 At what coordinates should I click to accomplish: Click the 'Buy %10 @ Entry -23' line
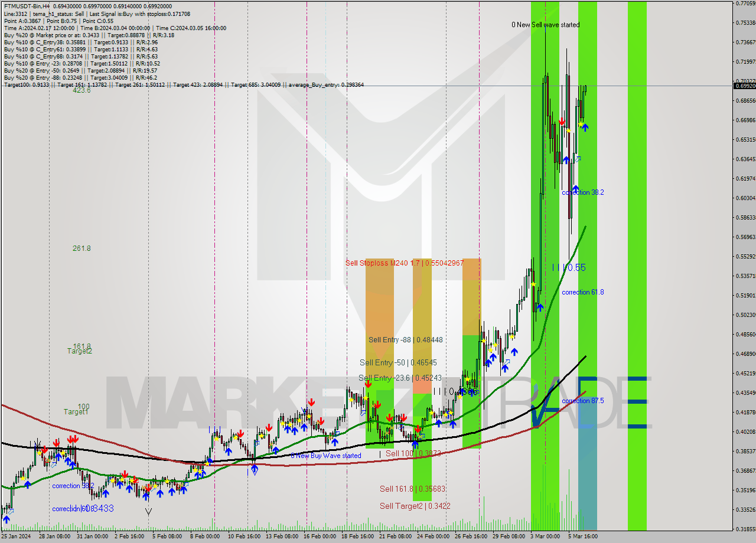[x=82, y=63]
